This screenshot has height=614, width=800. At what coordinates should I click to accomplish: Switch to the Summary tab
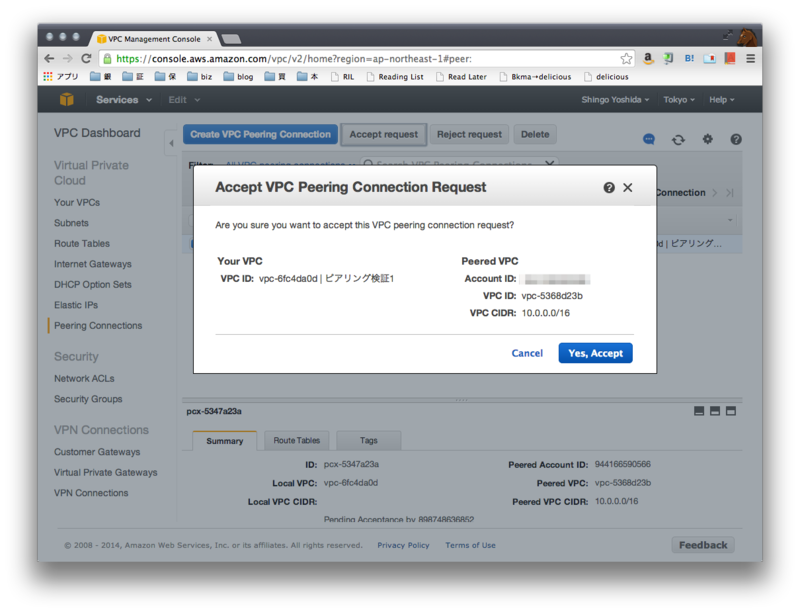point(224,440)
